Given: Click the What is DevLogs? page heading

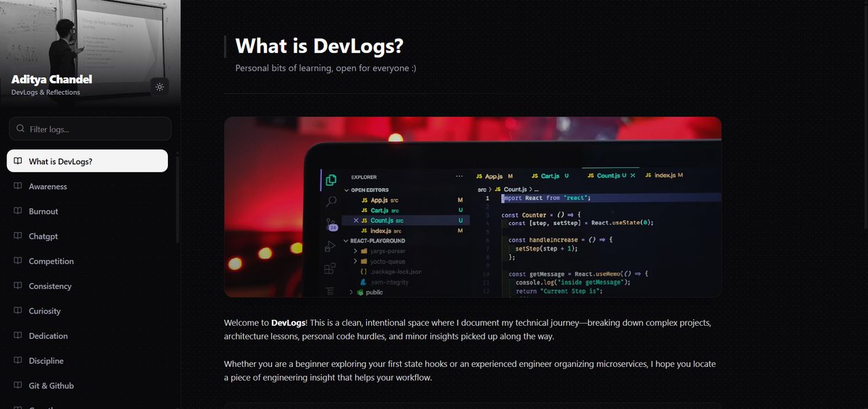Looking at the screenshot, I should (x=319, y=46).
